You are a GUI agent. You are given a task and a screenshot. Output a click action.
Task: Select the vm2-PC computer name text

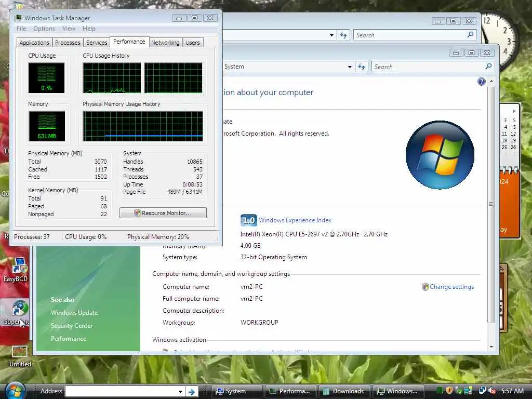251,287
